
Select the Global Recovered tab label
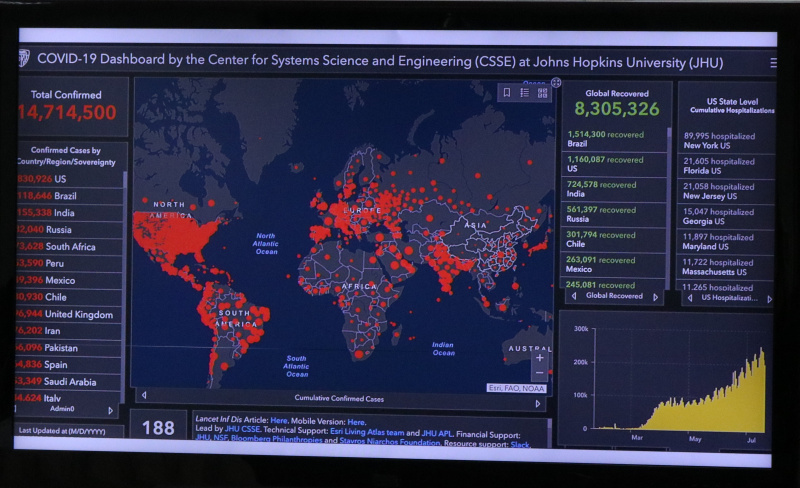pos(614,296)
